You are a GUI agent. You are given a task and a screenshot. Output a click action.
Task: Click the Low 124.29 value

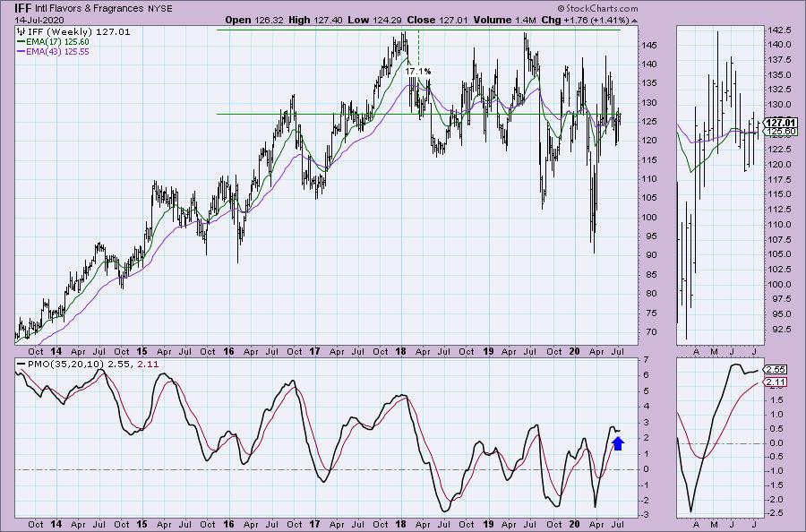387,20
